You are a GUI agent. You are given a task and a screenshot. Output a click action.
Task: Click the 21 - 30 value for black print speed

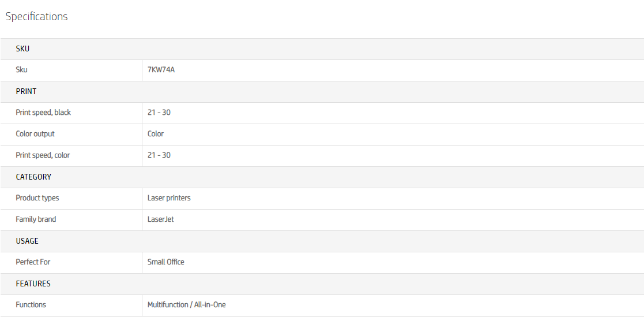159,113
